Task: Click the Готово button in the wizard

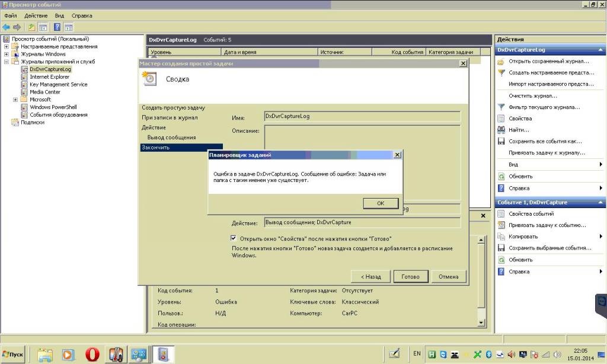Action: 410,277
